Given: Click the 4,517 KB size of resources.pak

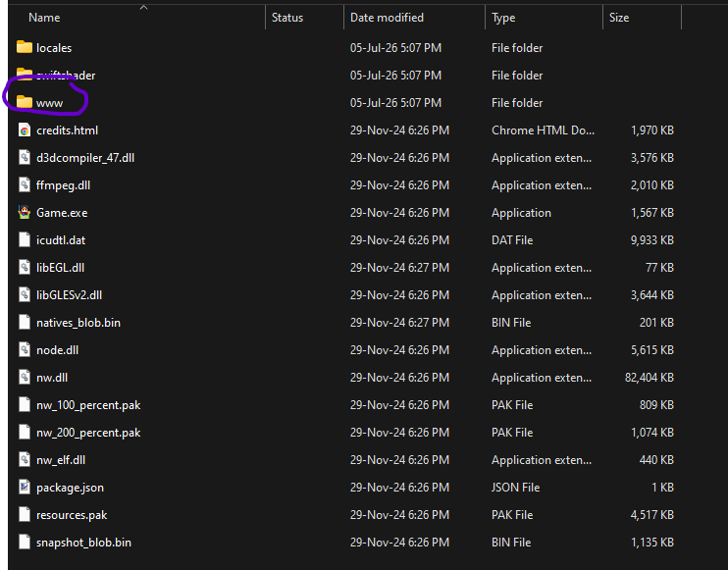Looking at the screenshot, I should [x=651, y=515].
